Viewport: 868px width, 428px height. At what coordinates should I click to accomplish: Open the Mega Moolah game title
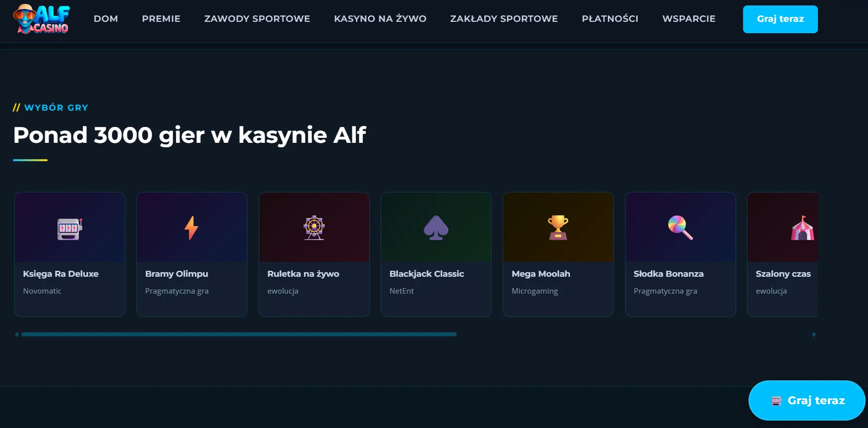click(x=541, y=274)
